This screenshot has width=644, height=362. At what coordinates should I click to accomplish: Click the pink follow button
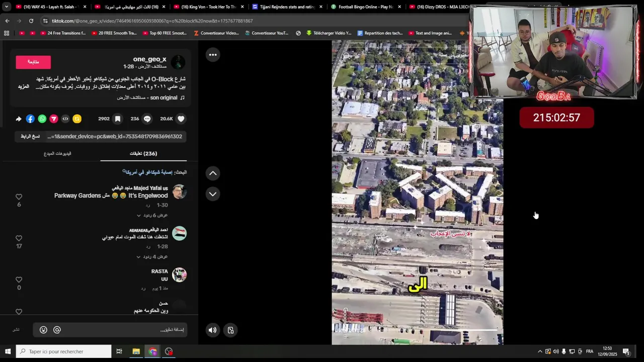[33, 62]
